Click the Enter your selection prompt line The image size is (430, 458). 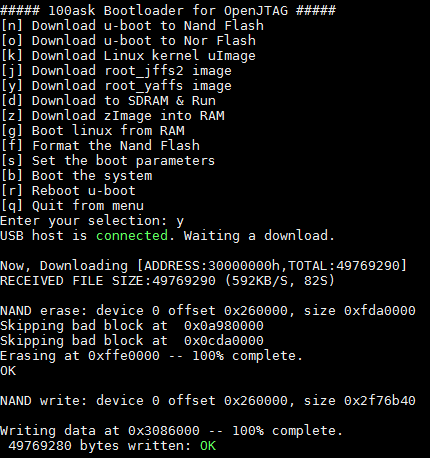pos(92,221)
